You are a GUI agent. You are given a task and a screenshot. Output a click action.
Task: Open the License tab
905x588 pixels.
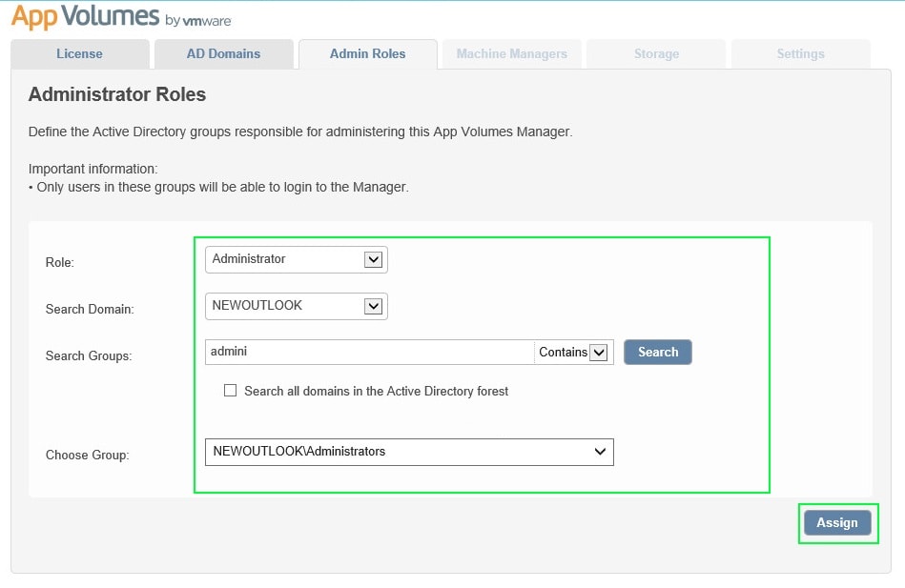point(79,54)
